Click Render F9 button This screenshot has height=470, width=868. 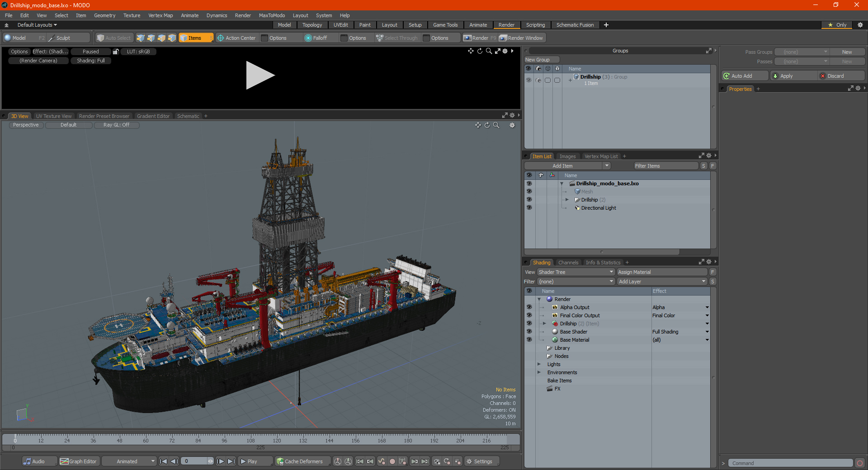click(480, 38)
